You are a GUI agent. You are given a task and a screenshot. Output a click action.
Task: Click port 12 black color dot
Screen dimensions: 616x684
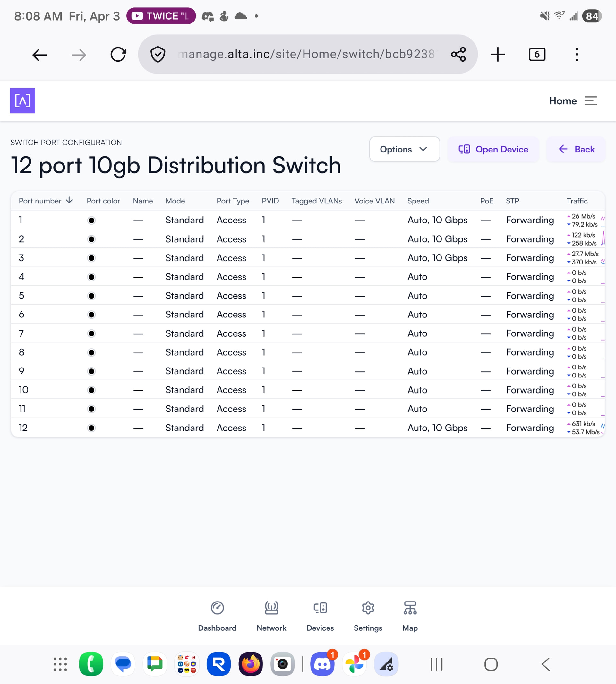91,428
